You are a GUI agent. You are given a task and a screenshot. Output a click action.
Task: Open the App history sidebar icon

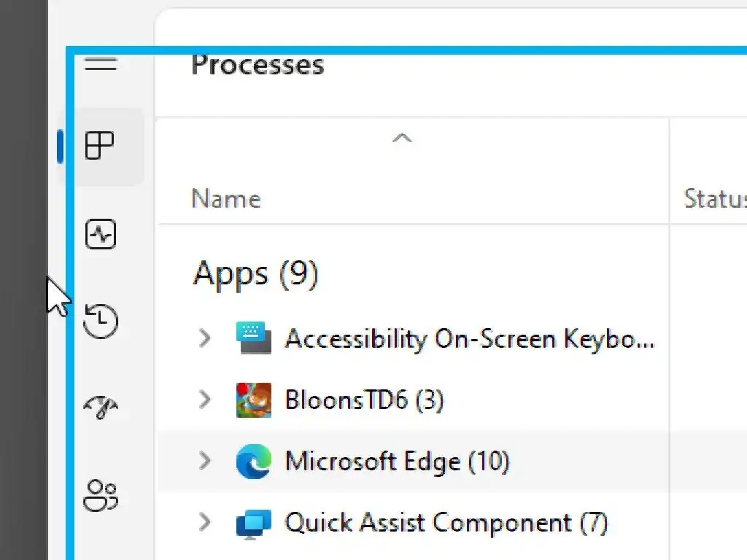[101, 321]
